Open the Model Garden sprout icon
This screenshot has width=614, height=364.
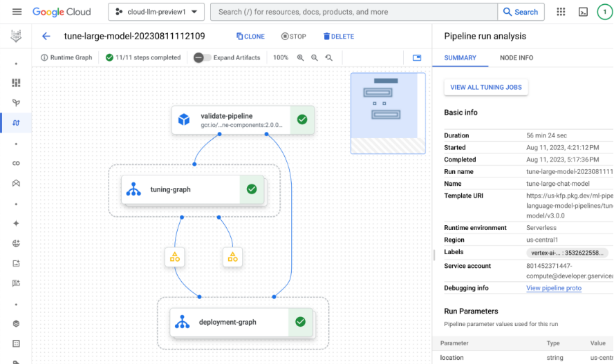pyautogui.click(x=16, y=103)
